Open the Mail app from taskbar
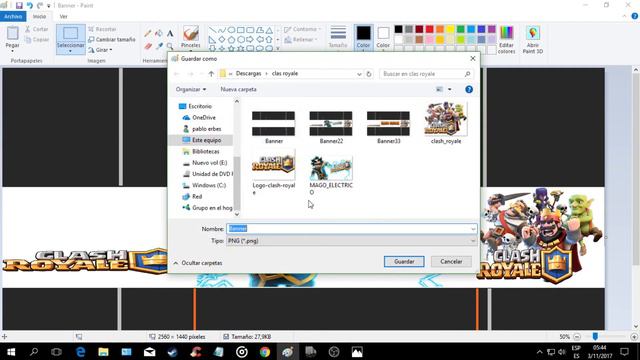Image resolution: width=640 pixels, height=360 pixels. (149, 352)
